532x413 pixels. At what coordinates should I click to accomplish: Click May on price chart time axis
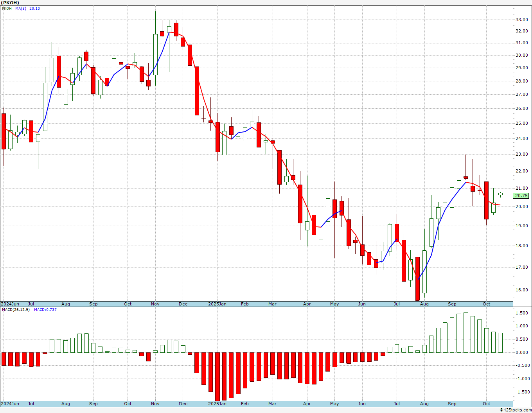[334, 304]
